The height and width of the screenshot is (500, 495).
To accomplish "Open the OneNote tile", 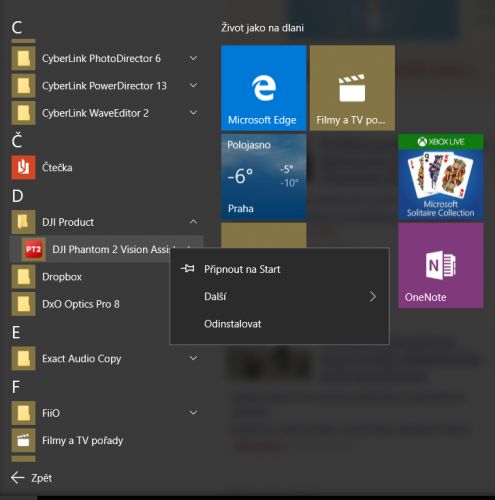I will pos(441,265).
